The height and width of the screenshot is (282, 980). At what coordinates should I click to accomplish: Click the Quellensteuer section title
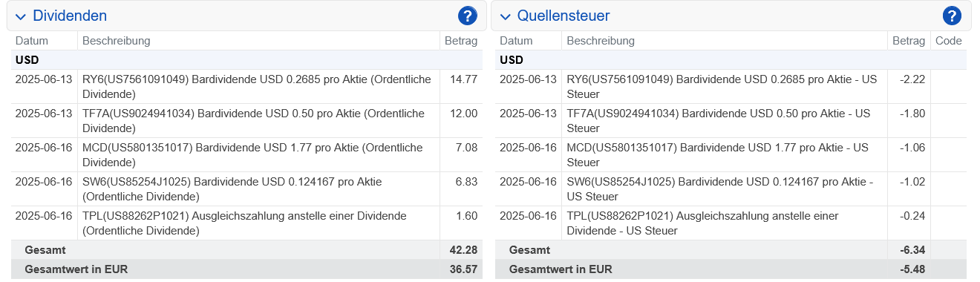click(x=563, y=16)
